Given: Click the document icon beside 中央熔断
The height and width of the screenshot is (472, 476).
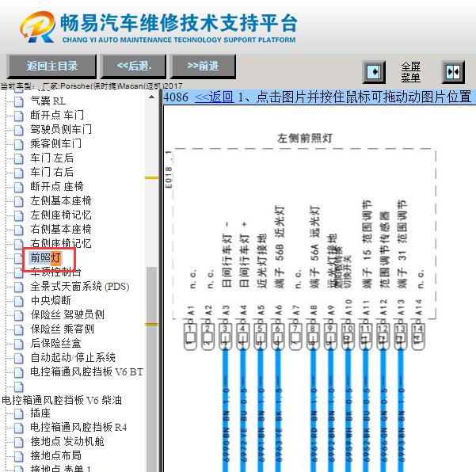Looking at the screenshot, I should coord(19,302).
